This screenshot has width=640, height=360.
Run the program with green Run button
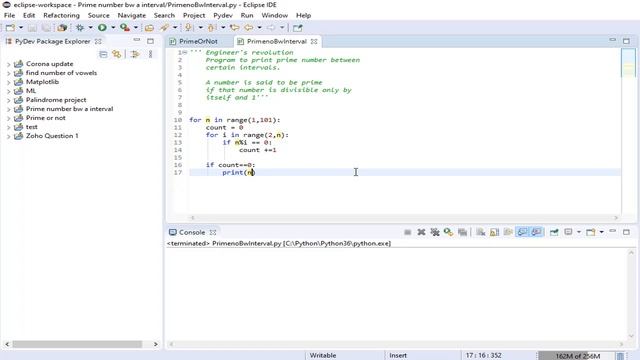click(x=102, y=28)
